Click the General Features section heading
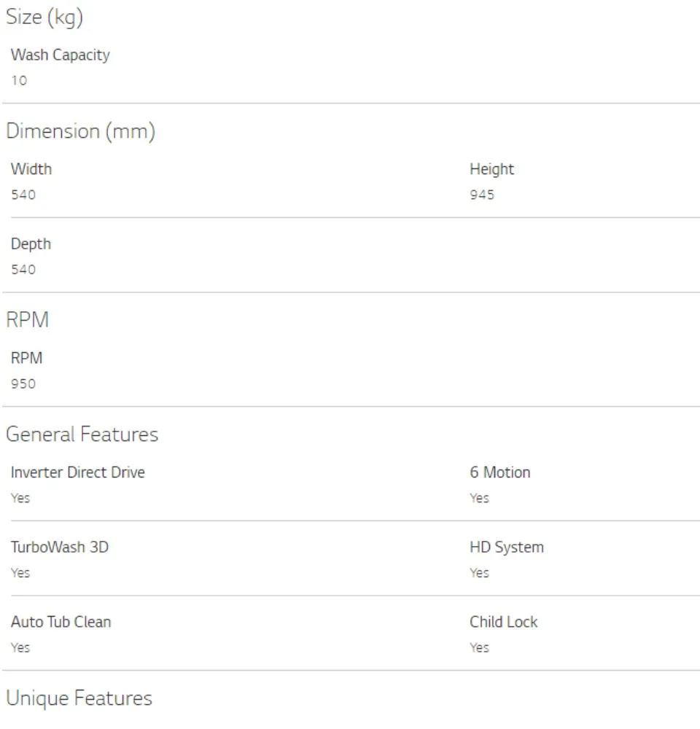700x729 pixels. (82, 434)
